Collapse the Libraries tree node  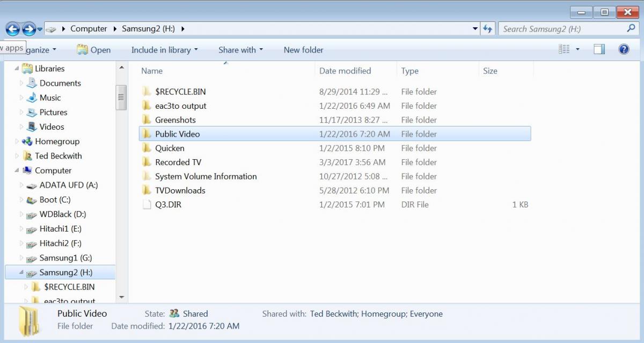[16, 69]
